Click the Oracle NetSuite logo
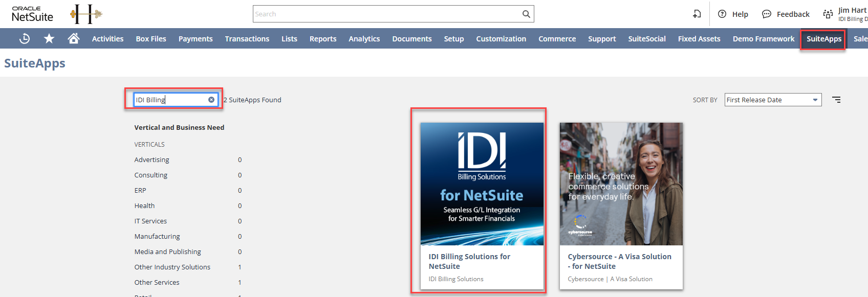This screenshot has height=297, width=868. tap(32, 14)
